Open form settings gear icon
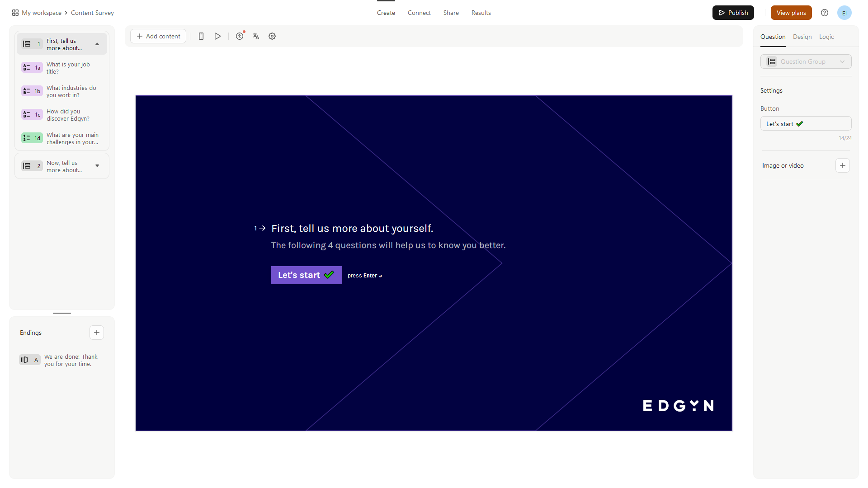 pyautogui.click(x=272, y=36)
